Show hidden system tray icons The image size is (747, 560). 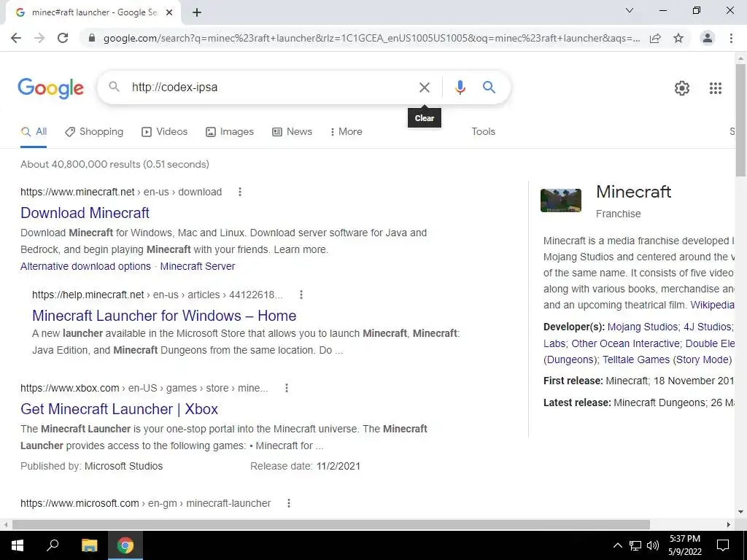617,545
